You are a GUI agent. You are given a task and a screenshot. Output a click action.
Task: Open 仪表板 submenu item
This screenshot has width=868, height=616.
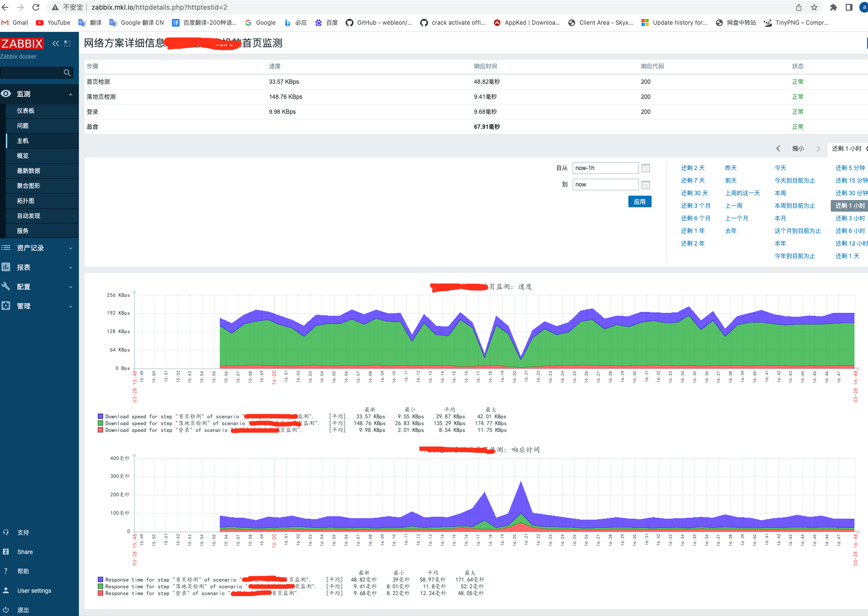[x=26, y=111]
